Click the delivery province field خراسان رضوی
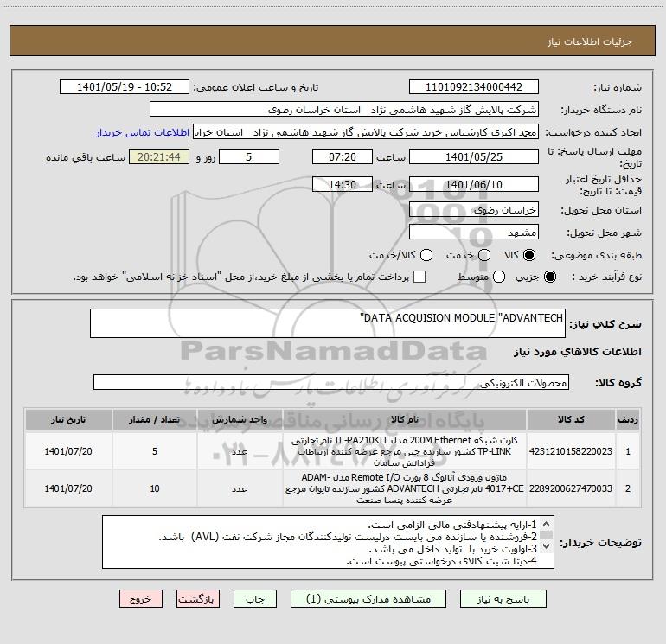 point(474,210)
